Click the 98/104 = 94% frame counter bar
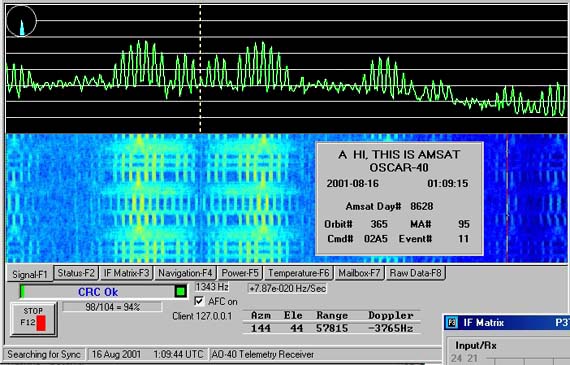Screen dimensions: 570x365 tap(112, 307)
